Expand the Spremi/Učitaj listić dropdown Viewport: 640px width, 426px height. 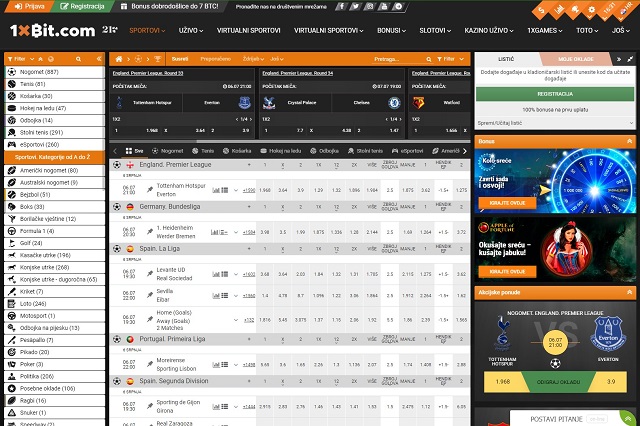pos(555,123)
